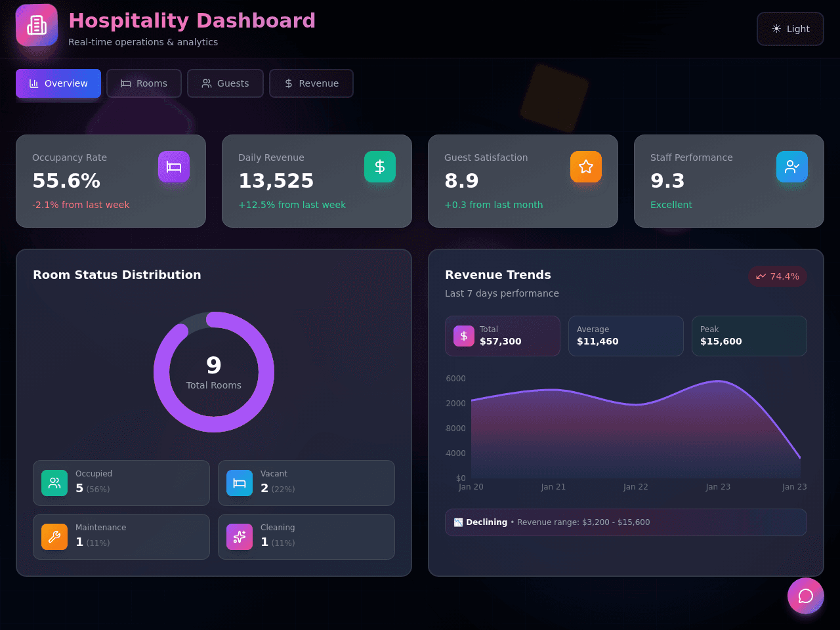Click the Hospitality Dashboard title
This screenshot has height=630, width=840.
(x=192, y=20)
